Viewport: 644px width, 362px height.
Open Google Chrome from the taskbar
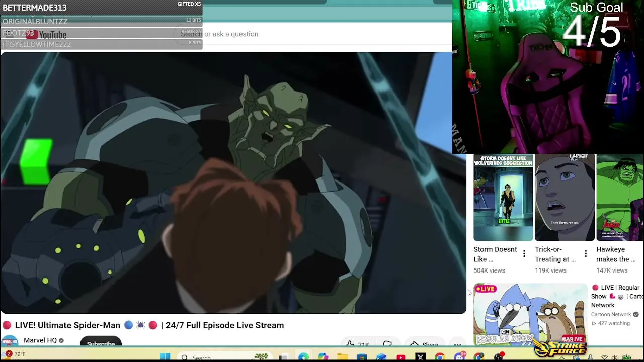point(440,357)
